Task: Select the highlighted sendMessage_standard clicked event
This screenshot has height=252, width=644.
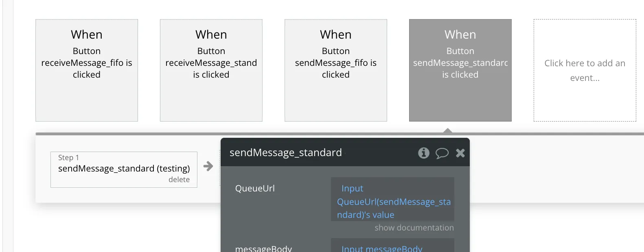Action: (x=460, y=70)
